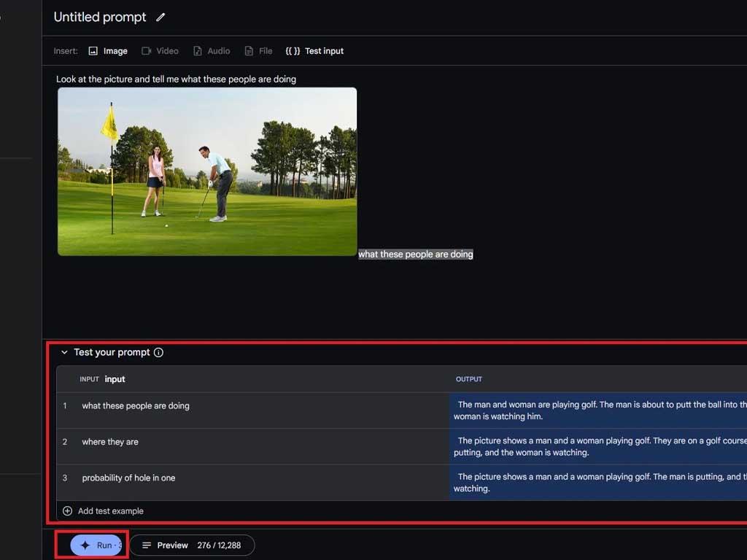Click the prompt text above the image
The width and height of the screenshot is (747, 560).
click(176, 79)
